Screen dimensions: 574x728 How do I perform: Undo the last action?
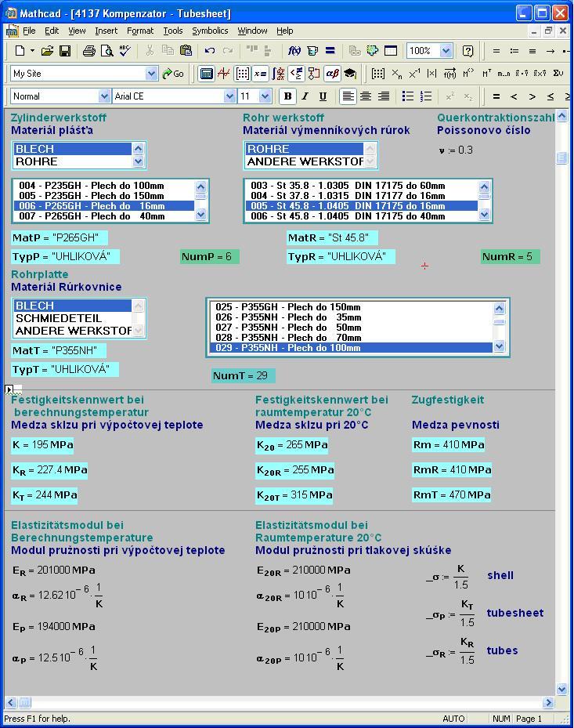click(210, 51)
